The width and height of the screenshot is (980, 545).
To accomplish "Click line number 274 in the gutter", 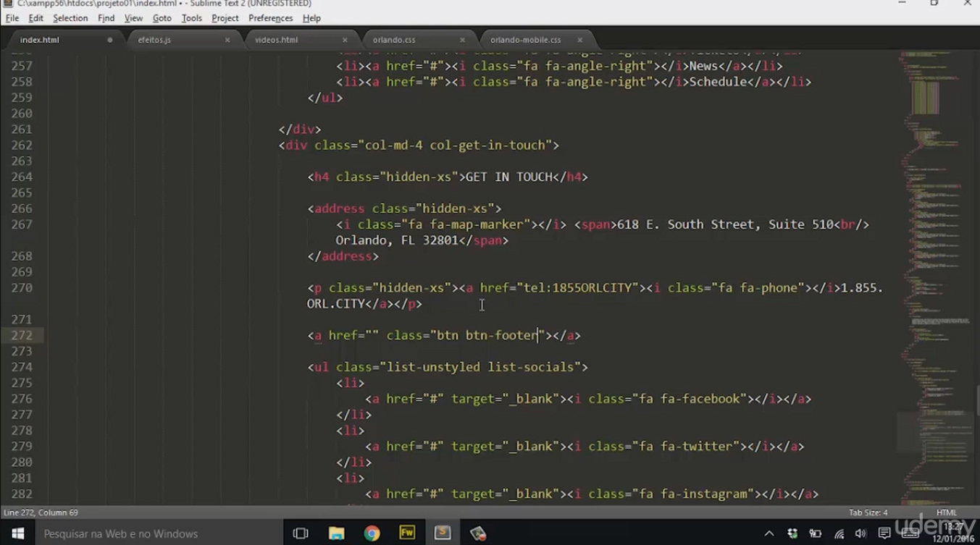I will point(22,367).
